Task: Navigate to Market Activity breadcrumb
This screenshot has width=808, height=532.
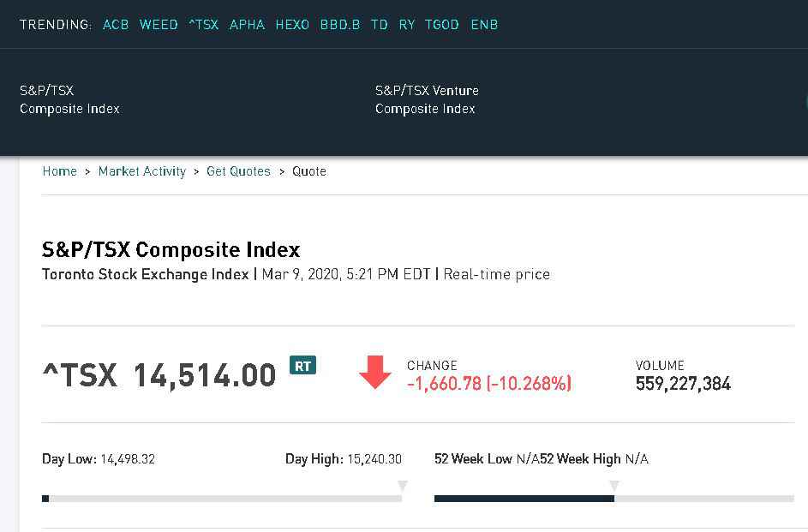Action: [142, 171]
